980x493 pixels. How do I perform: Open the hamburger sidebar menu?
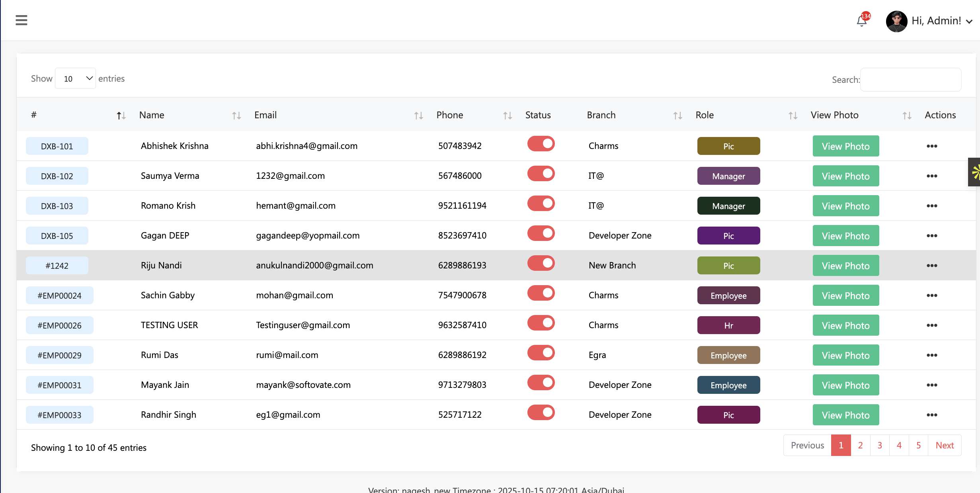coord(21,20)
